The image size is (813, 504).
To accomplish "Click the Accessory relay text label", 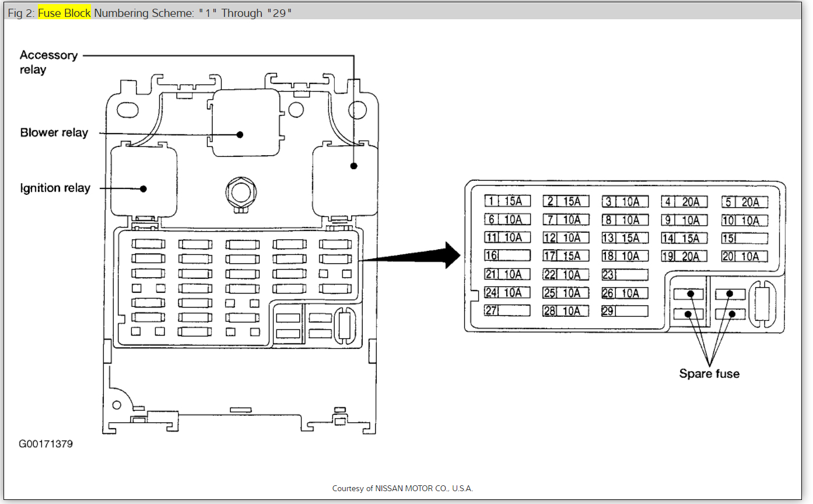I will 48,62.
